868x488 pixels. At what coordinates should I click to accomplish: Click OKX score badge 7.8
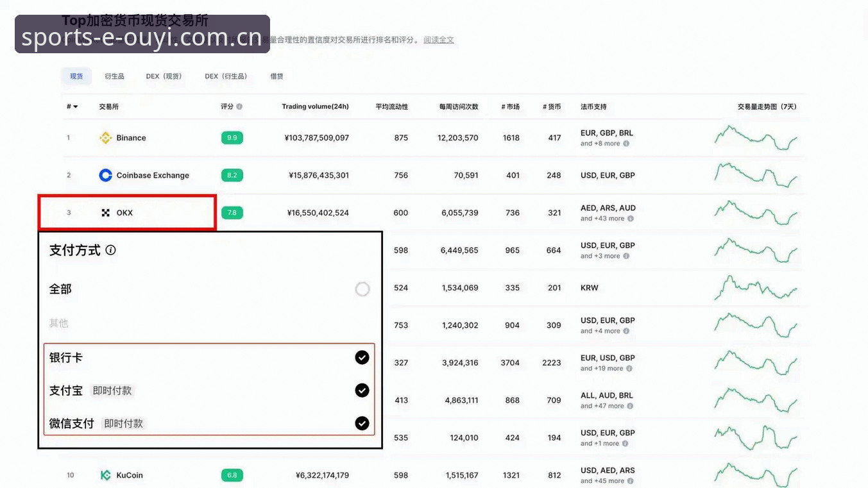pyautogui.click(x=232, y=213)
